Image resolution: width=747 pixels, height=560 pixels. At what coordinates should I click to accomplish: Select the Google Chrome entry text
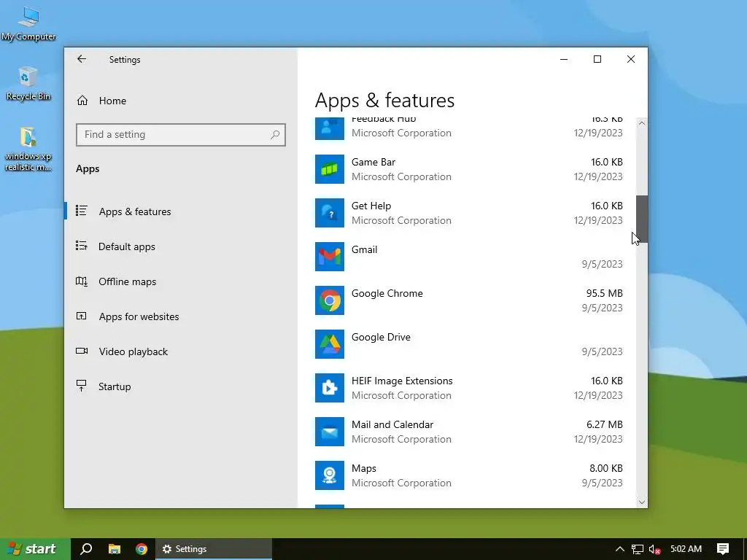(387, 293)
